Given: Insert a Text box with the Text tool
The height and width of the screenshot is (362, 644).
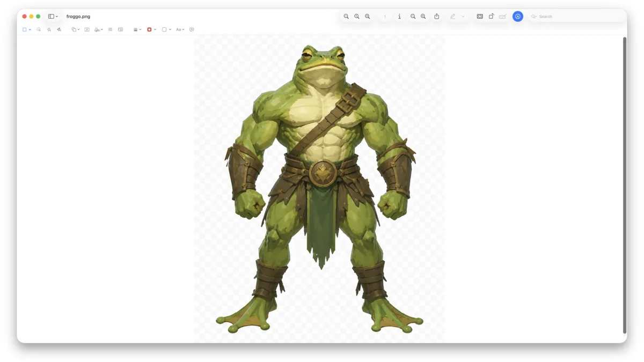Looking at the screenshot, I should pos(87,29).
